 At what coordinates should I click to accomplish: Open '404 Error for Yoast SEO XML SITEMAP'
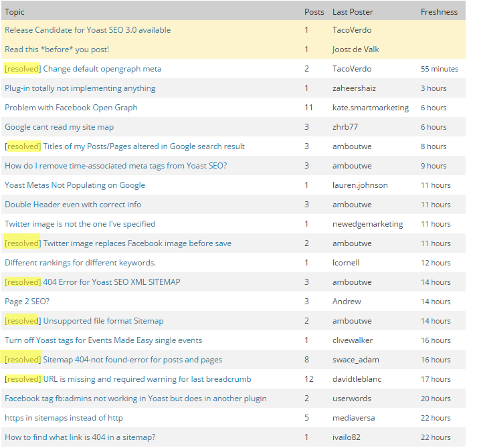[112, 282]
